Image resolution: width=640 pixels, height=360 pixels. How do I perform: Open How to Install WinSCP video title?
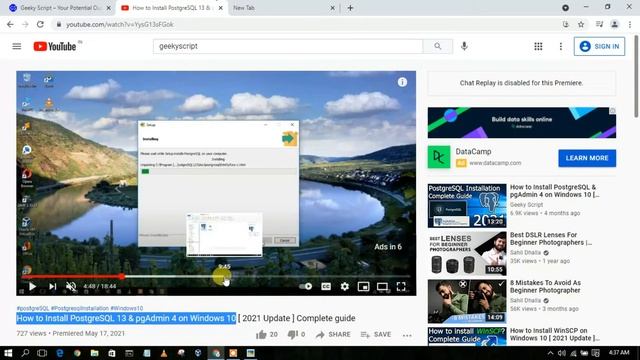(x=554, y=334)
